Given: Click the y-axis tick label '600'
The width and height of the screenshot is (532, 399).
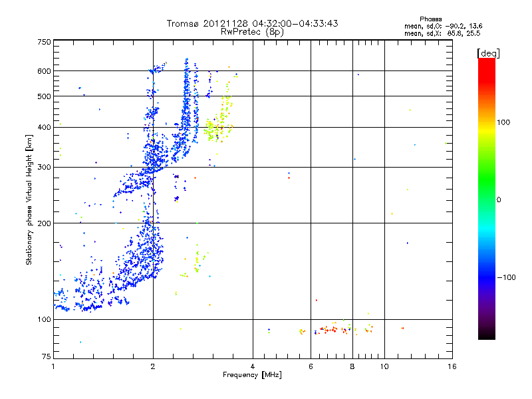Looking at the screenshot, I should click(44, 71).
